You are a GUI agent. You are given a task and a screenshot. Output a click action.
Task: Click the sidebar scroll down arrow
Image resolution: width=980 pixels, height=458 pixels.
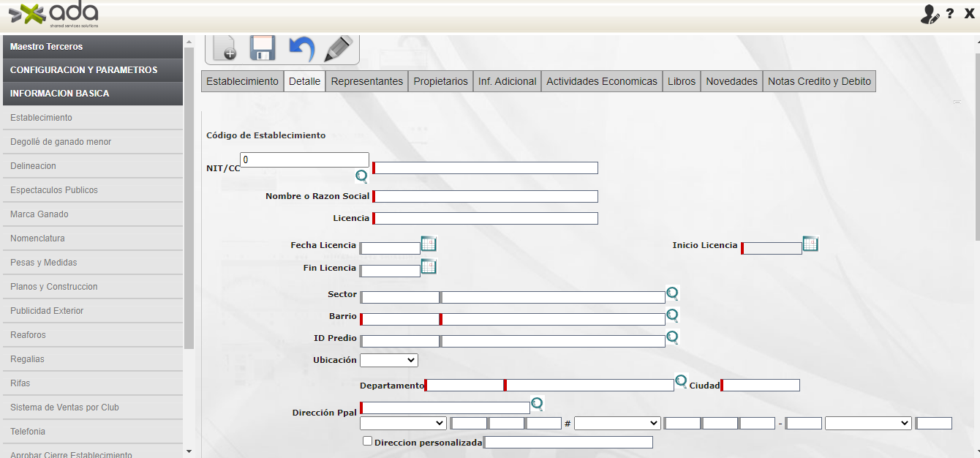(189, 451)
